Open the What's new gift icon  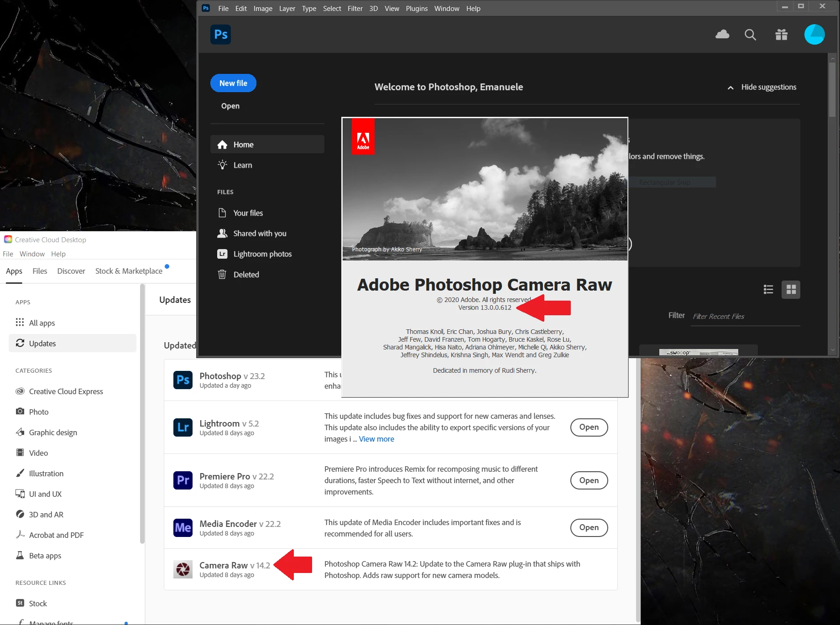[782, 35]
